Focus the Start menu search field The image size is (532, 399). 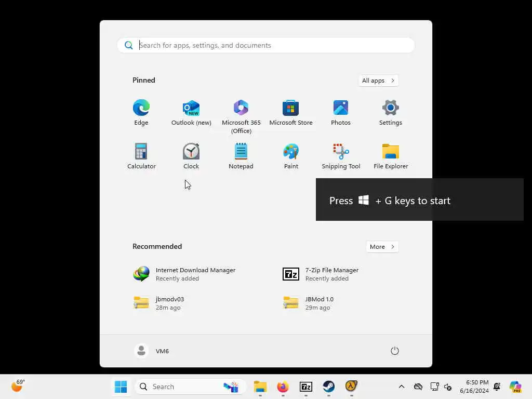[266, 45]
